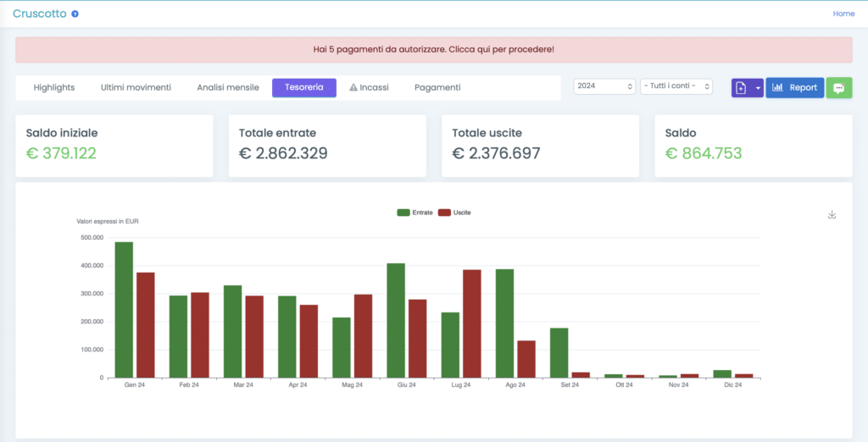Image resolution: width=868 pixels, height=442 pixels.
Task: Expand the arrow next to new document button
Action: point(757,87)
